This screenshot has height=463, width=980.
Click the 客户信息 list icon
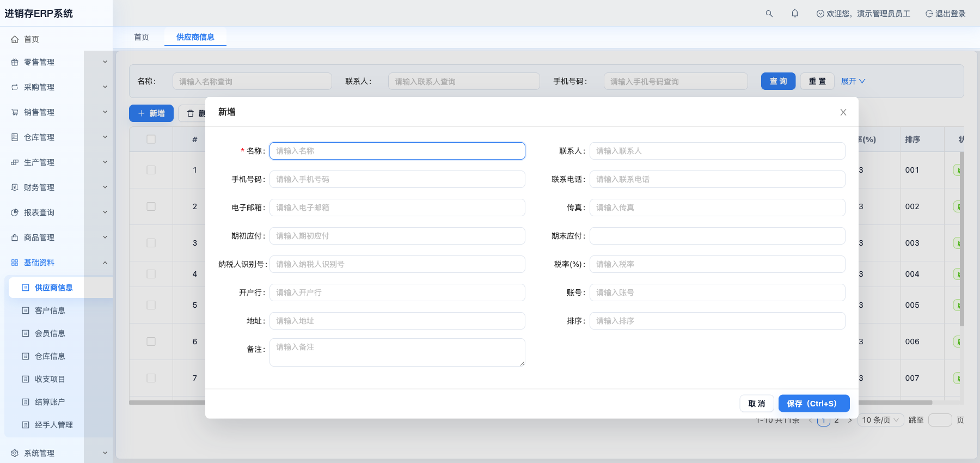[x=26, y=310]
